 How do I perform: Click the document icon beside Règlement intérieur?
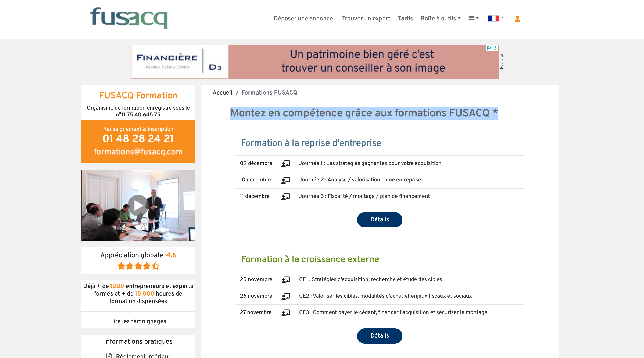click(109, 355)
